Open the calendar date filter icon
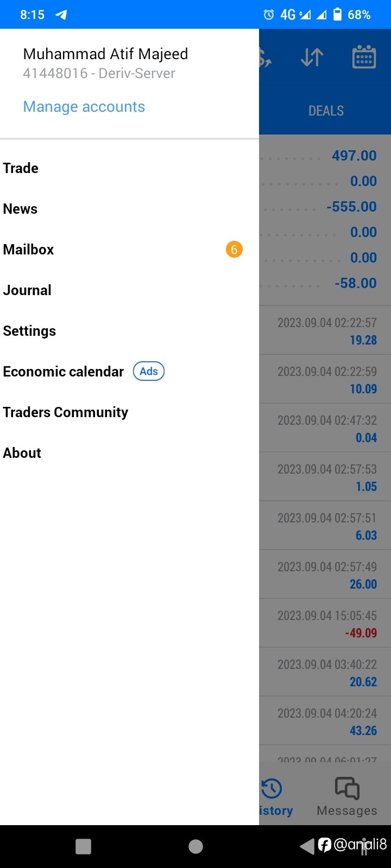Screen dimensions: 391x868 coord(364,57)
